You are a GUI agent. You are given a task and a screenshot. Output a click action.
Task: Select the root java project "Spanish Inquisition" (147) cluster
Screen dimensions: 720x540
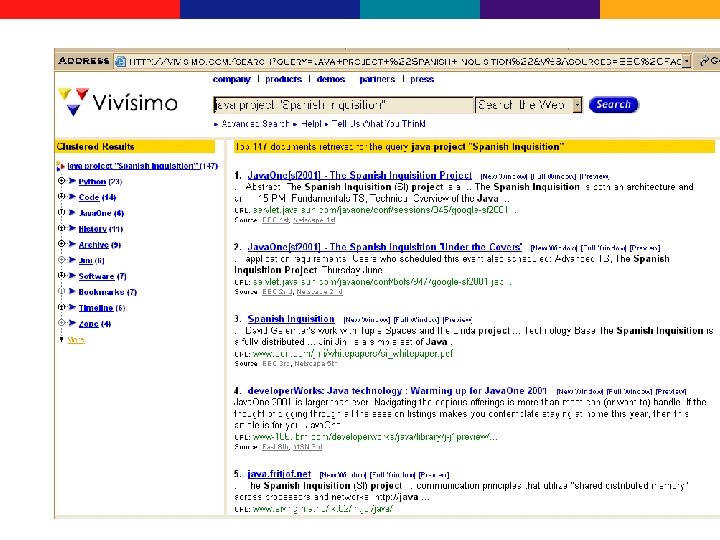point(142,166)
